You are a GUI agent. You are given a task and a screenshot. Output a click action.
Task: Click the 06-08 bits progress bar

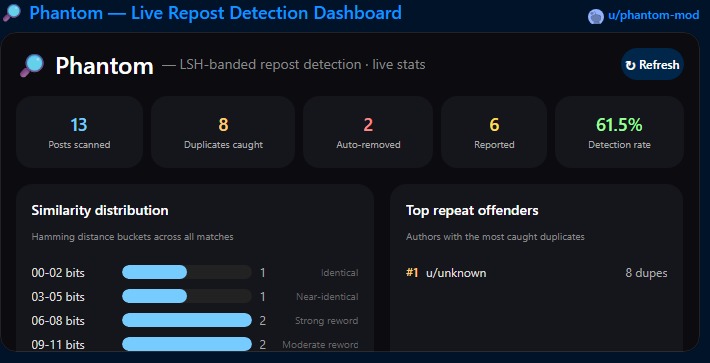pos(187,320)
